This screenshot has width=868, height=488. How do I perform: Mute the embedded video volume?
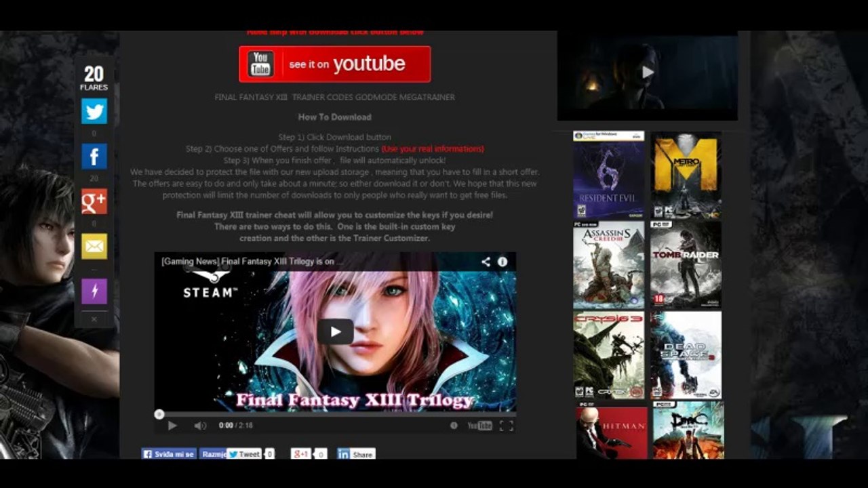tap(200, 426)
